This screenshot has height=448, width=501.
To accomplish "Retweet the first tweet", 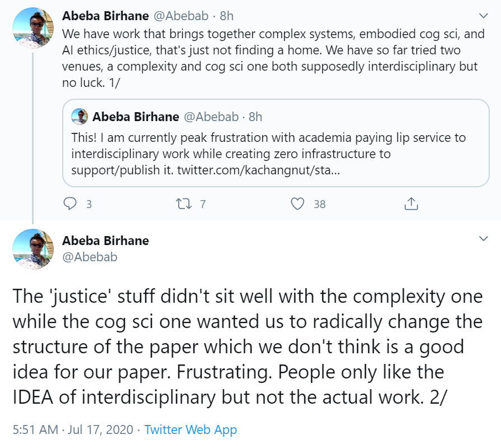I will click(x=184, y=204).
